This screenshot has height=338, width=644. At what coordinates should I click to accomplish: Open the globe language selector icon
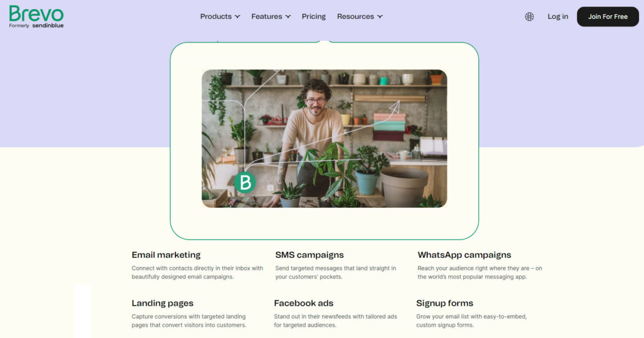click(x=529, y=17)
